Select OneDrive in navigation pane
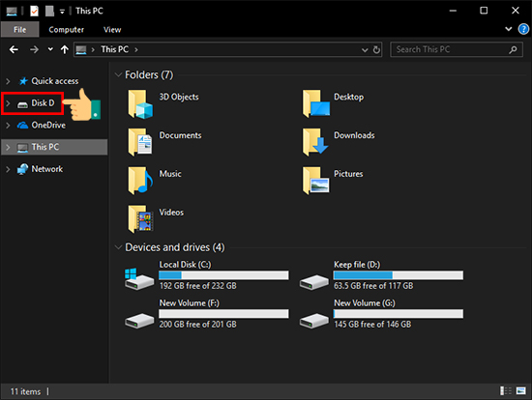532x400 pixels. point(48,125)
